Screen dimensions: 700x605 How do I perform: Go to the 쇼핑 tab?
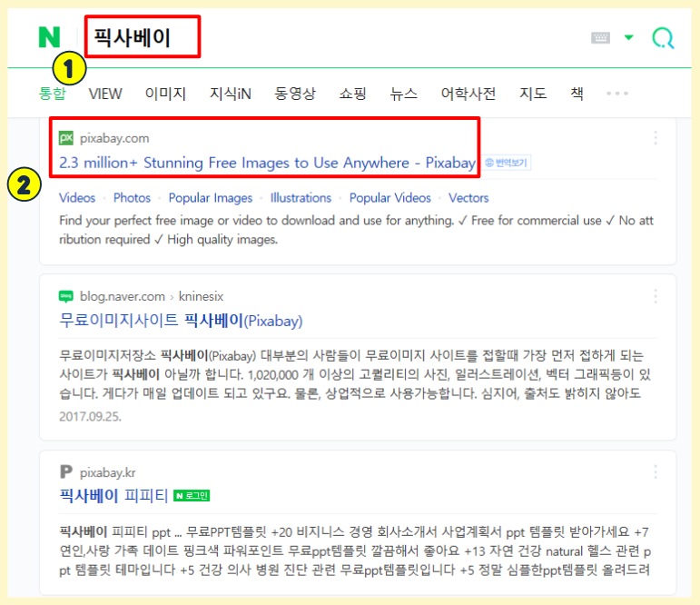[x=352, y=94]
